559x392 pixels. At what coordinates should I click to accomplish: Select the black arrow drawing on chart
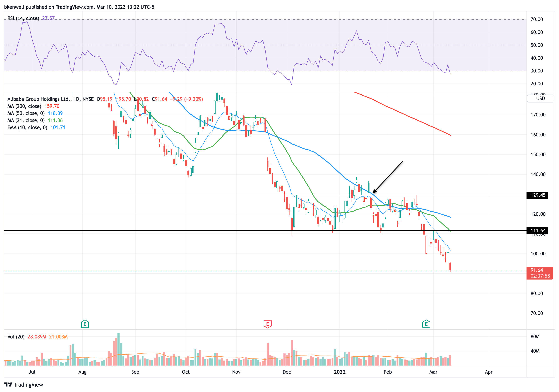[x=388, y=177]
